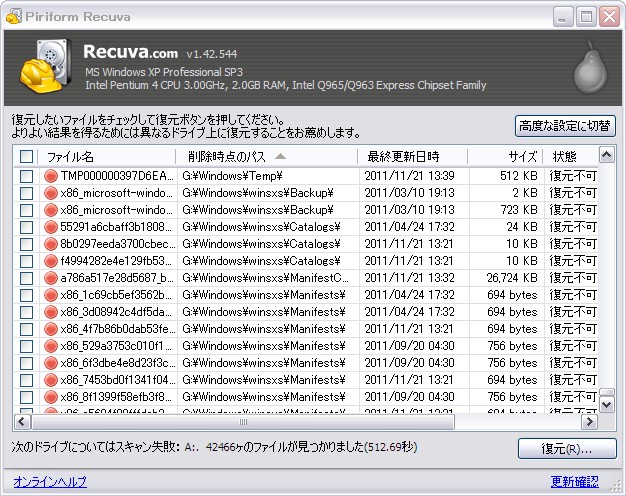
Task: Check the box for x86_529a3753c010f1 file
Action: point(26,346)
